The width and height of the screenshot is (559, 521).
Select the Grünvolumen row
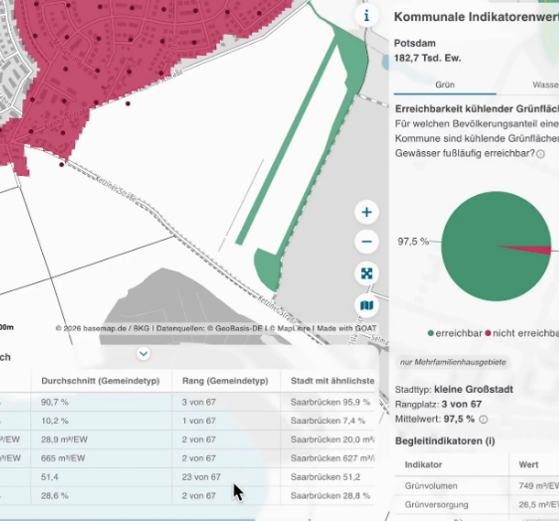tap(477, 486)
